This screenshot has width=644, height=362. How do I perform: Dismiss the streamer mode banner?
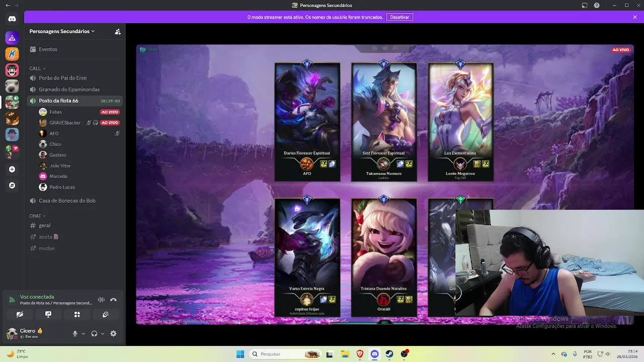click(x=634, y=17)
